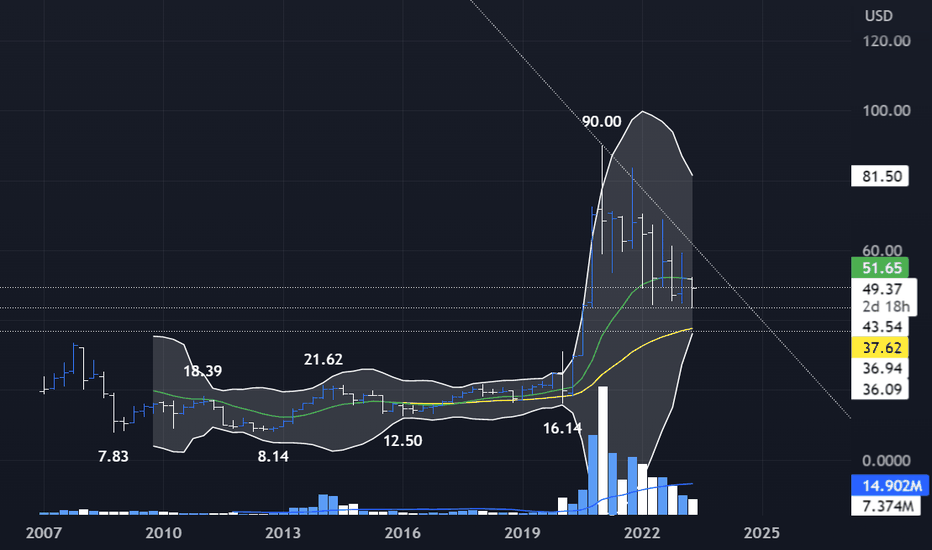Click the 2016 time axis label
Screen dimensions: 932x550
point(402,533)
